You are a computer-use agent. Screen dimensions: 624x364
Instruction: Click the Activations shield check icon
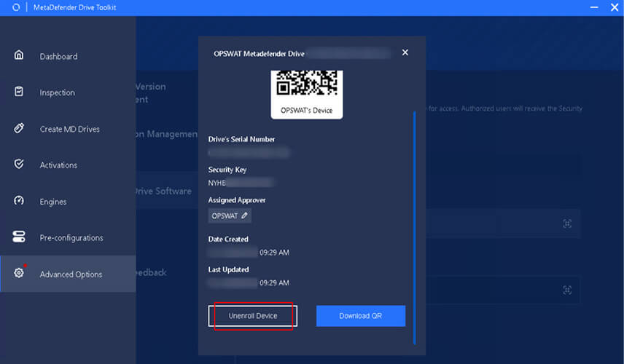point(19,164)
